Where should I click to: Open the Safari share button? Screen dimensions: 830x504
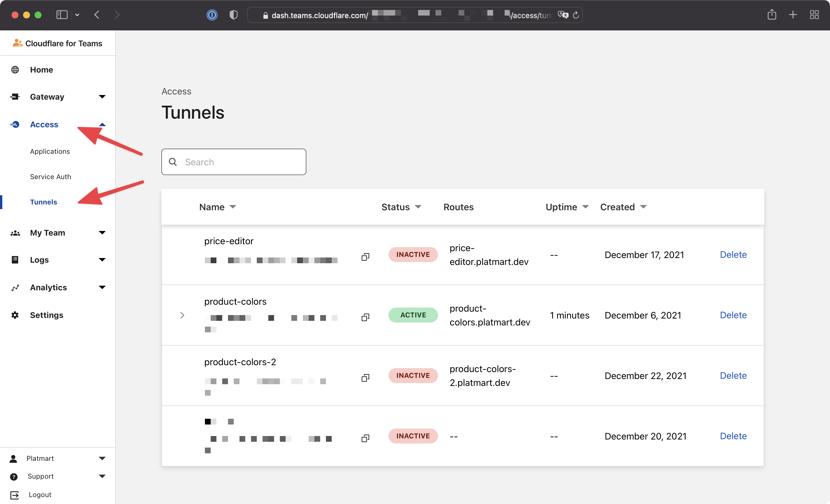click(x=772, y=14)
